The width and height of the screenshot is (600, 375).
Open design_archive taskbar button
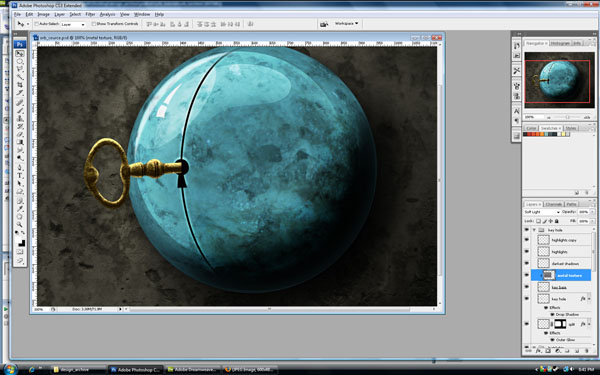click(78, 370)
